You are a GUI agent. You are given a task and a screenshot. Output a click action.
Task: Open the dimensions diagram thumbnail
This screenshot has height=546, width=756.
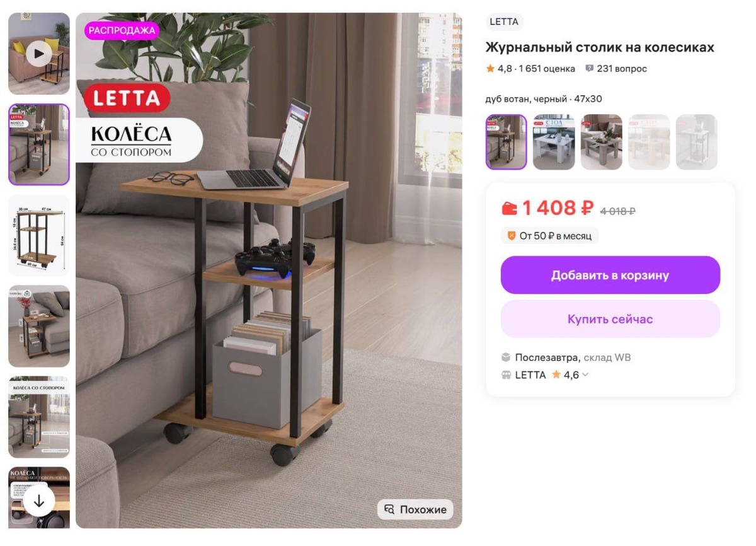point(39,235)
